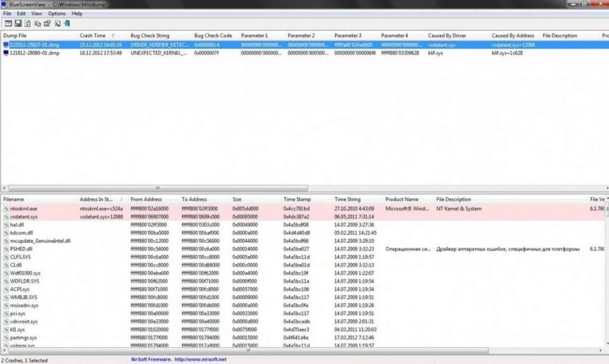This screenshot has height=364, width=609.
Task: Click the file icon beside WMILIB.SYS
Action: coord(6,298)
